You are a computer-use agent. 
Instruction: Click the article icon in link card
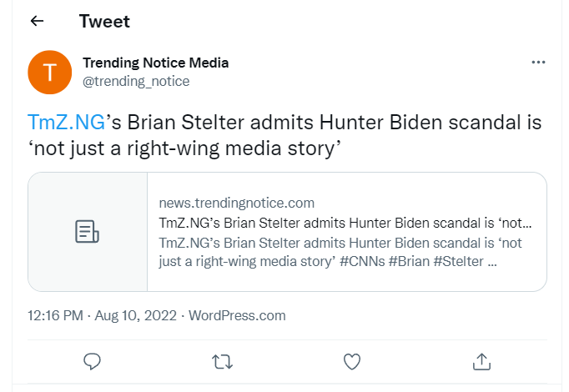(87, 231)
